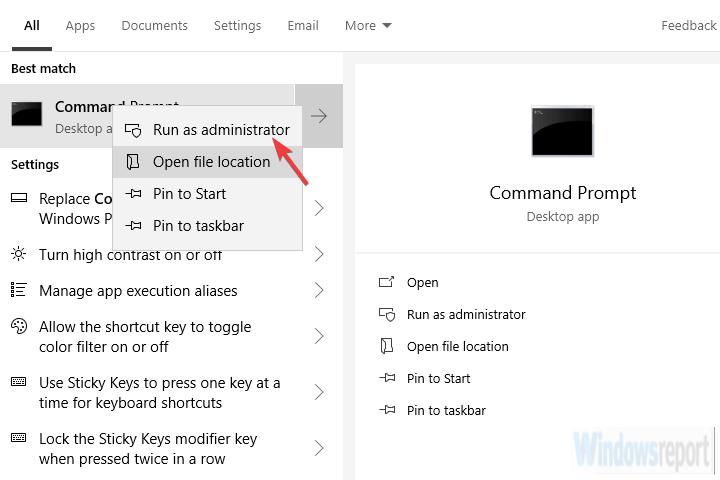Expand the More dropdown
Screen dimensions: 720x480
coord(368,25)
